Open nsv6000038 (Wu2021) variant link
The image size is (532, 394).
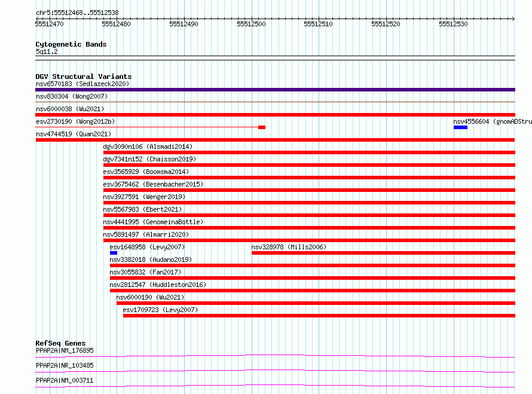click(x=70, y=109)
